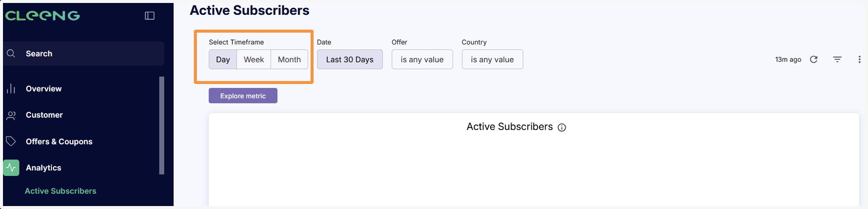The height and width of the screenshot is (209, 868).
Task: Show Active Subscribers info tooltip icon
Action: click(x=562, y=127)
